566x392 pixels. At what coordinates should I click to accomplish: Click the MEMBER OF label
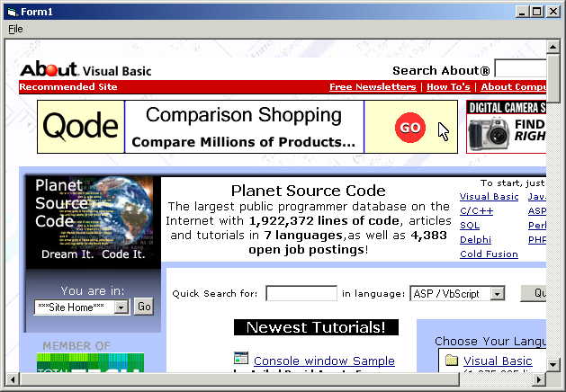[x=76, y=346]
